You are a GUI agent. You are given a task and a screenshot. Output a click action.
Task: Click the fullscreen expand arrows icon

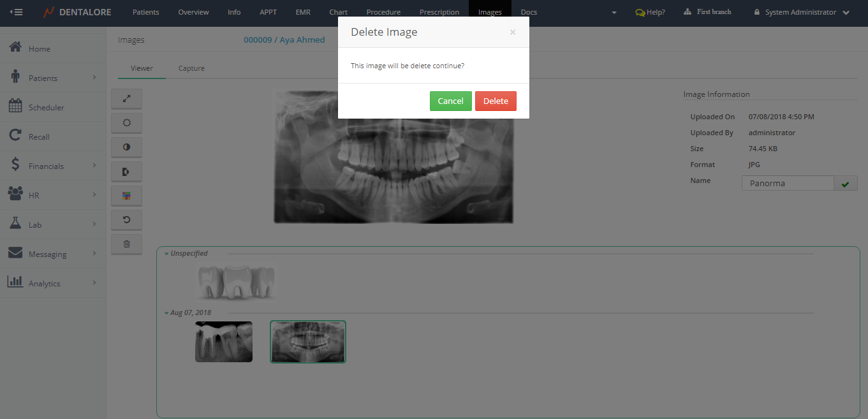(126, 99)
